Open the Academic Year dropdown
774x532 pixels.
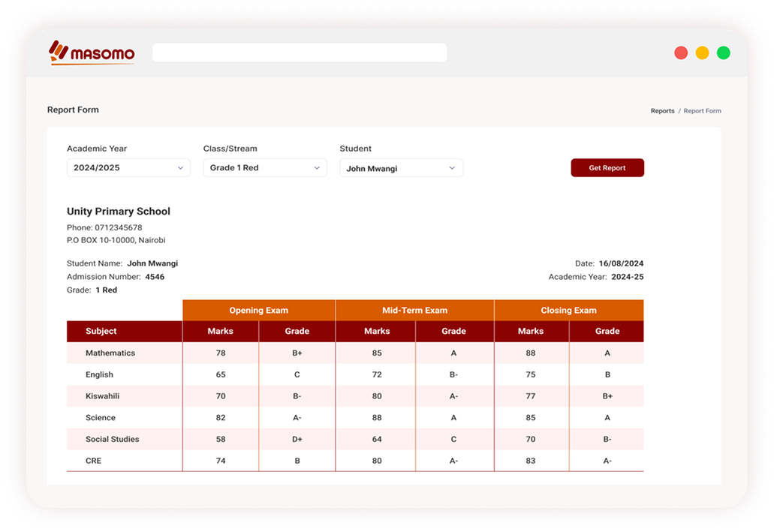[128, 168]
